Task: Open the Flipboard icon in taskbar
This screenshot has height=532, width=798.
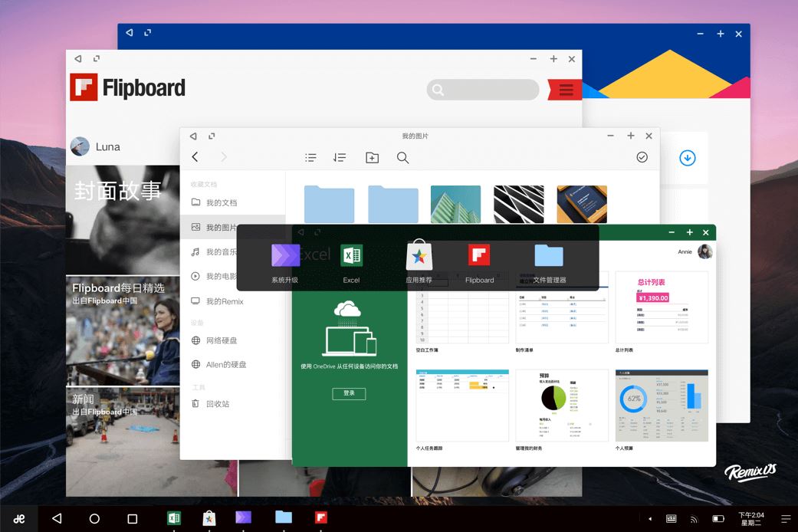Action: coord(321,517)
